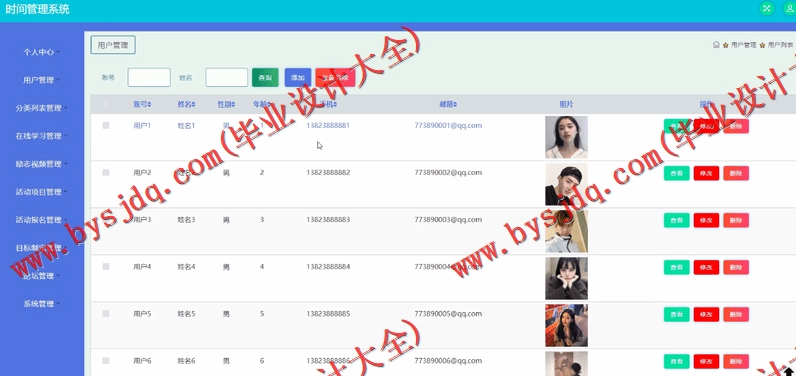
Task: Expand 活动报名管理 sidebar menu
Action: [41, 220]
